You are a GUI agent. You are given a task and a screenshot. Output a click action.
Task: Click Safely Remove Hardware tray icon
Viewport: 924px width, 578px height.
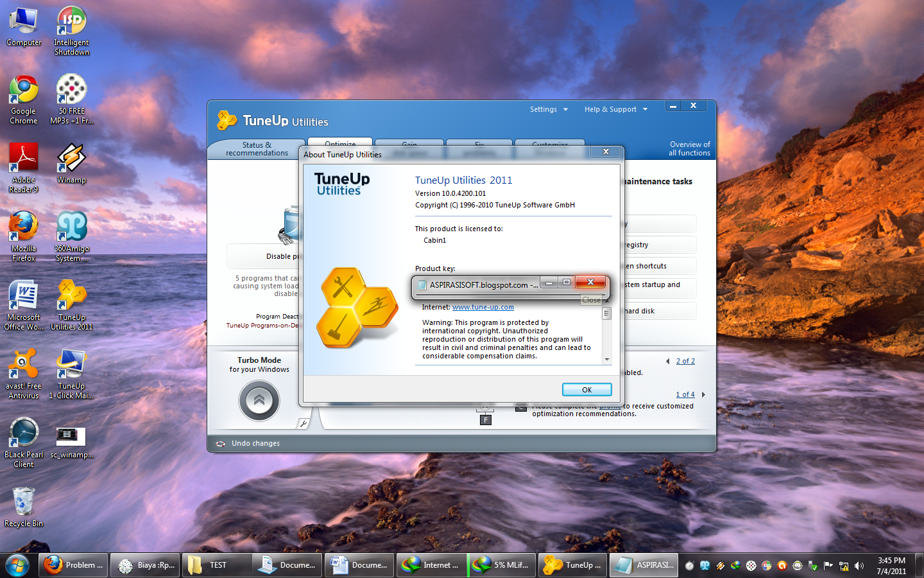(x=813, y=566)
